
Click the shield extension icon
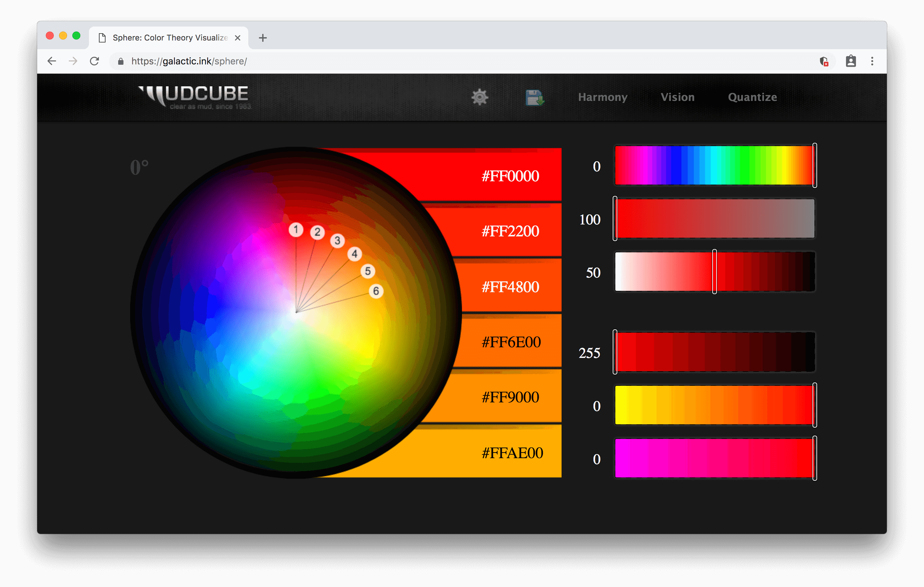(823, 61)
